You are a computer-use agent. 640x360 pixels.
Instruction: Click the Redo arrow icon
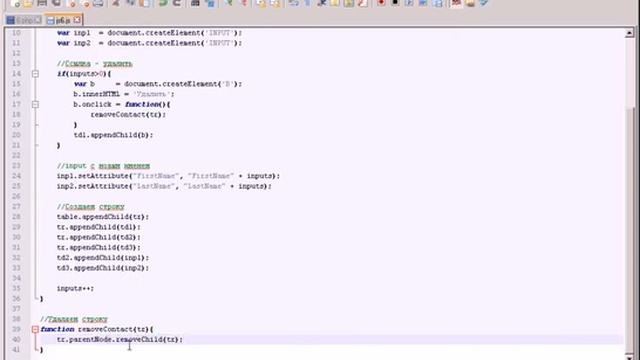(x=177, y=3)
